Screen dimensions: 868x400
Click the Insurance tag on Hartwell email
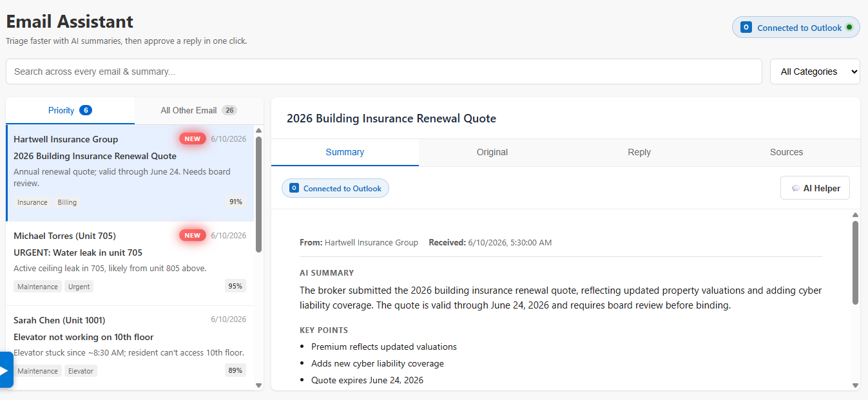[x=32, y=202]
